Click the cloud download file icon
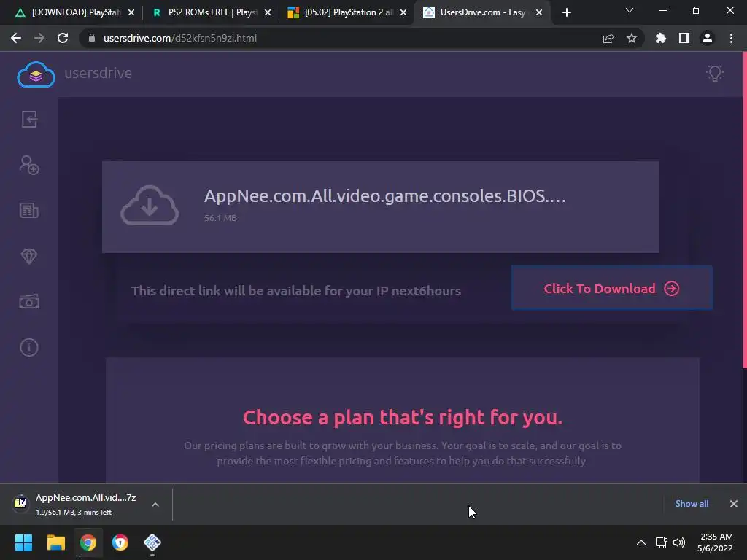 click(x=150, y=205)
